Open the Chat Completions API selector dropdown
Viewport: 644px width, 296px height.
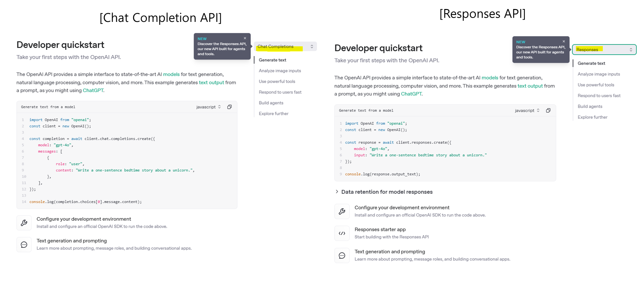pos(285,46)
